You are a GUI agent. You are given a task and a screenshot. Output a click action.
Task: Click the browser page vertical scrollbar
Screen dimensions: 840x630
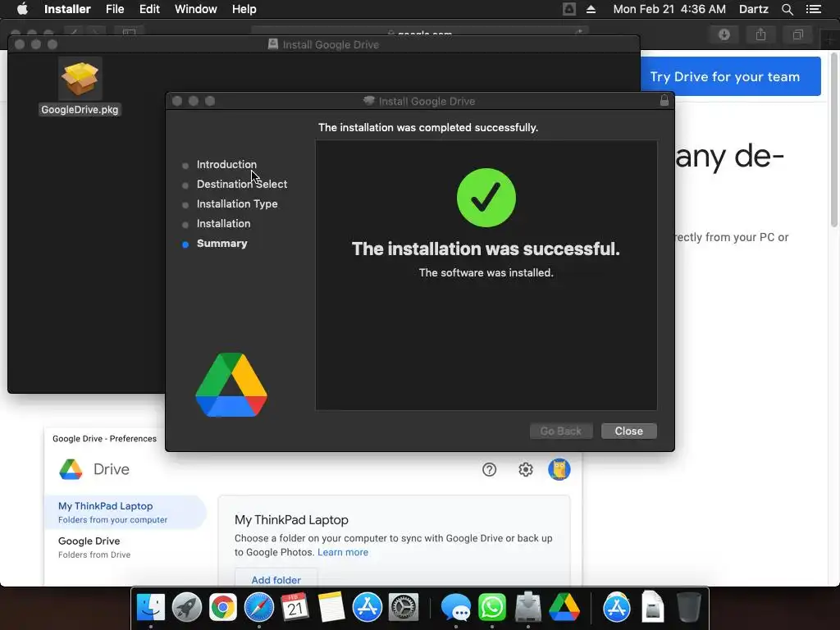tap(834, 139)
